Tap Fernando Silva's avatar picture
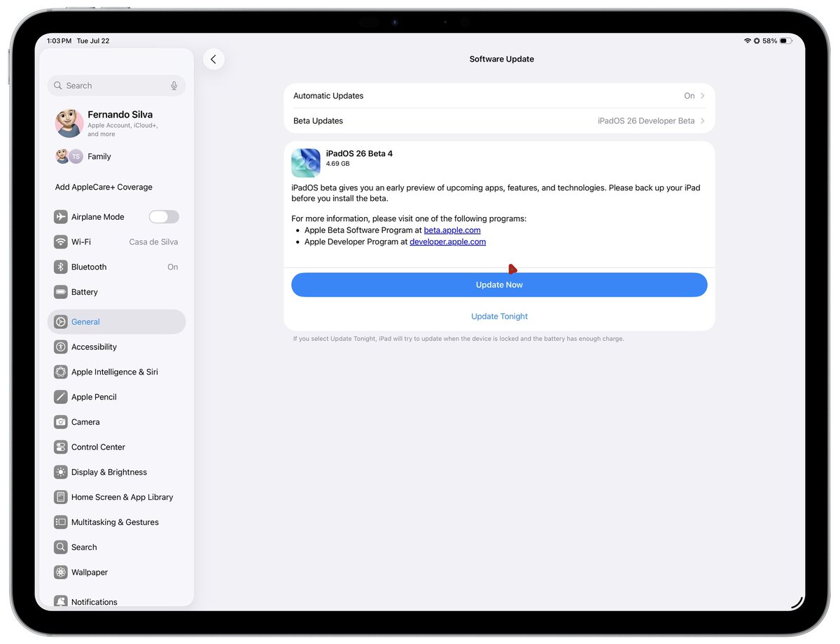Screen dimensions: 840x644 (x=69, y=123)
